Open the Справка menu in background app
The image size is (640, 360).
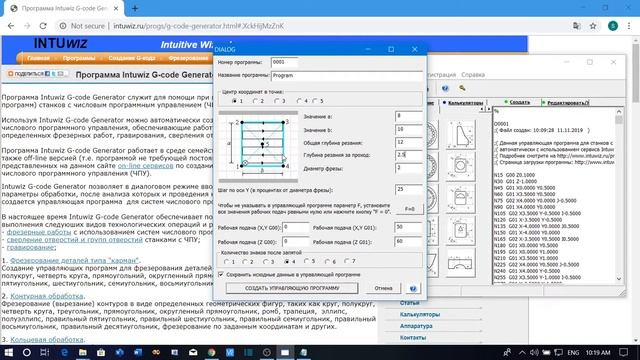click(x=473, y=75)
